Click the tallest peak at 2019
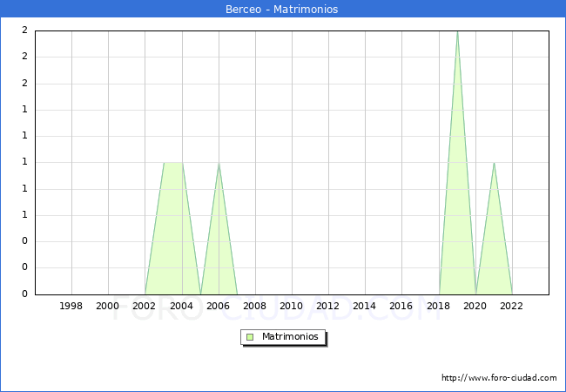566x392 pixels. click(x=457, y=32)
